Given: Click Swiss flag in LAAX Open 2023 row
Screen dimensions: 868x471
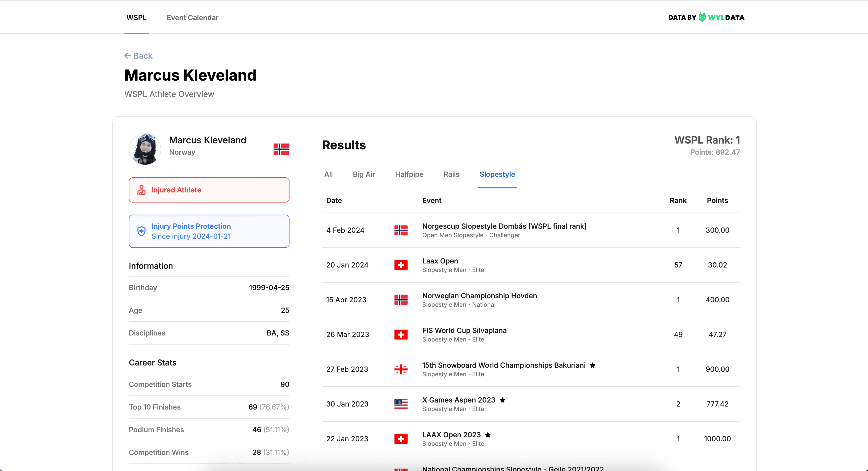Looking at the screenshot, I should coord(401,439).
